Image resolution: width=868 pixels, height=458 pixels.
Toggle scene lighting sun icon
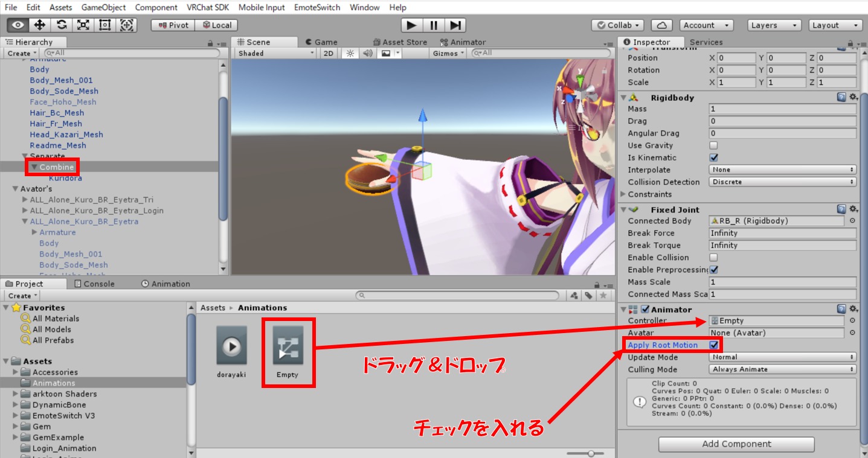(350, 53)
